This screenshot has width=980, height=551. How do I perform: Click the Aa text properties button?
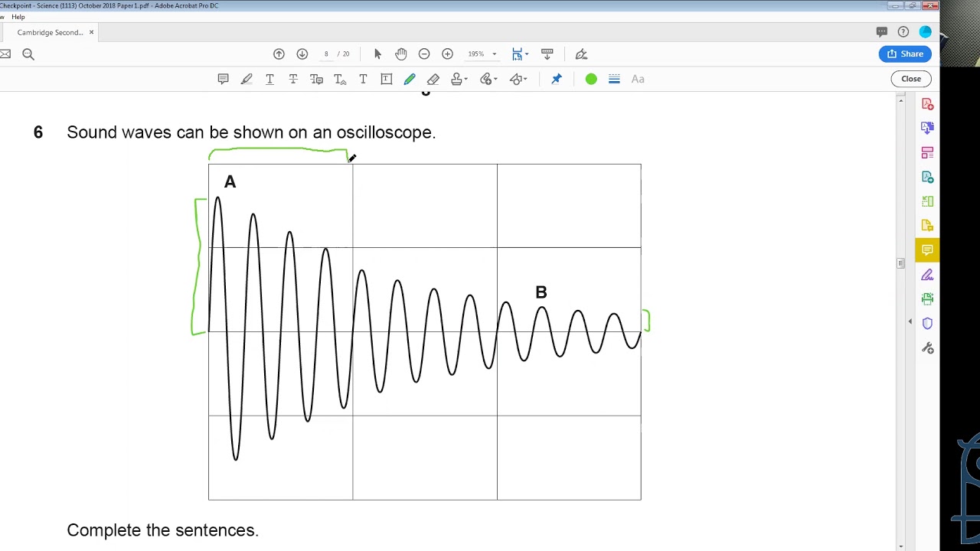[x=638, y=79]
